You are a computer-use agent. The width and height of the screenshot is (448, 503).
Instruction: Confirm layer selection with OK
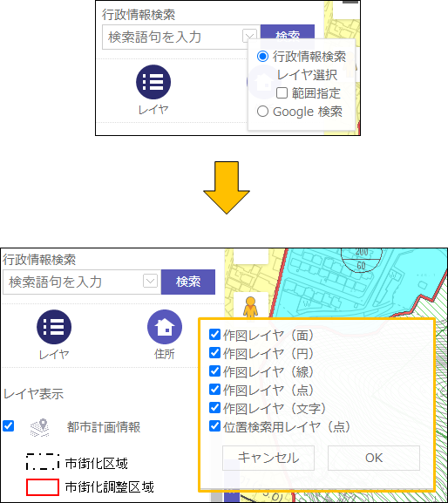coord(374,458)
